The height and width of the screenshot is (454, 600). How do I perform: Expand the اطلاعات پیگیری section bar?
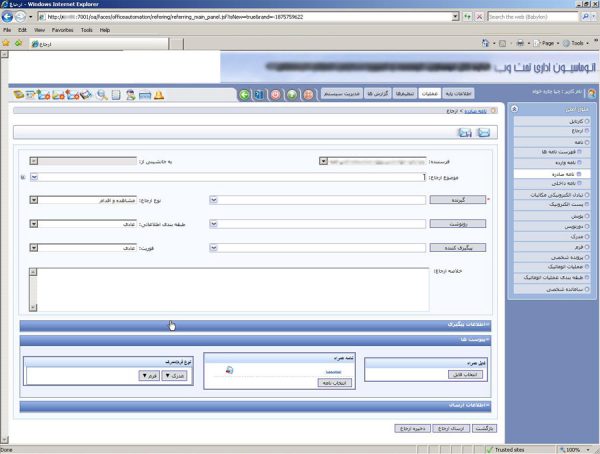pos(255,326)
